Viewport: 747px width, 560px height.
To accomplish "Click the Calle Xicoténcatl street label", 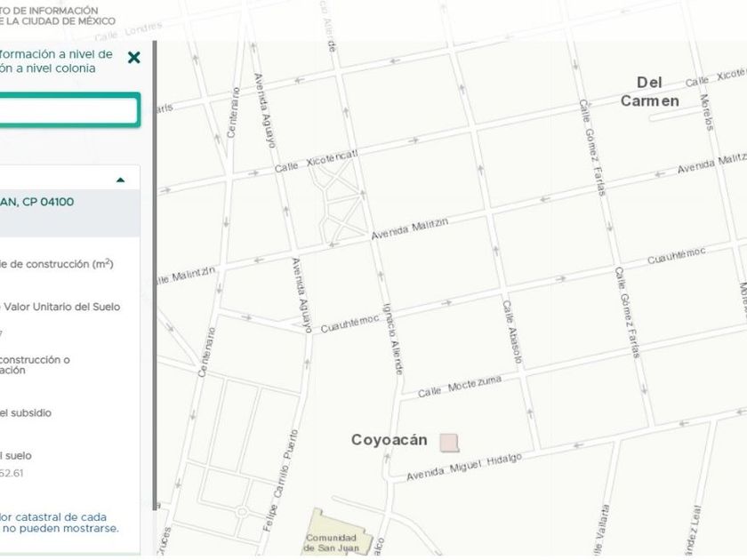I will pos(316,162).
